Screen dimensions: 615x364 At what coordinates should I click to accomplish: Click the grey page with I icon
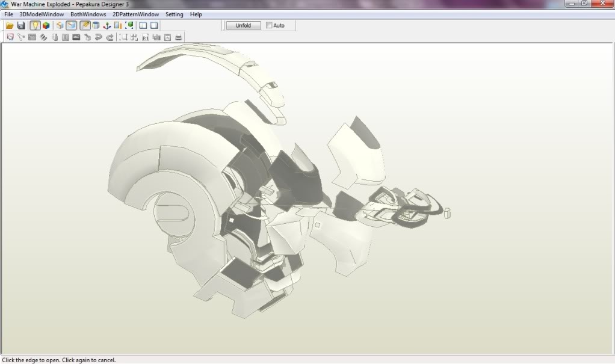(65, 37)
